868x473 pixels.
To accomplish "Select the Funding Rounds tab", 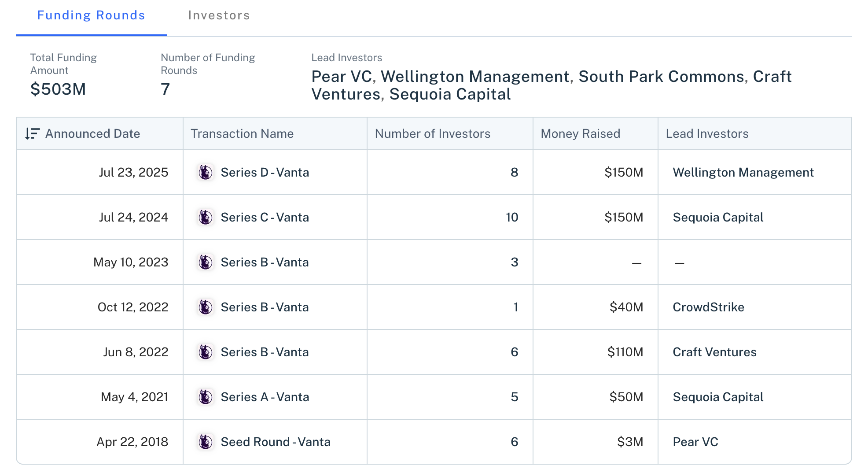I will click(91, 15).
